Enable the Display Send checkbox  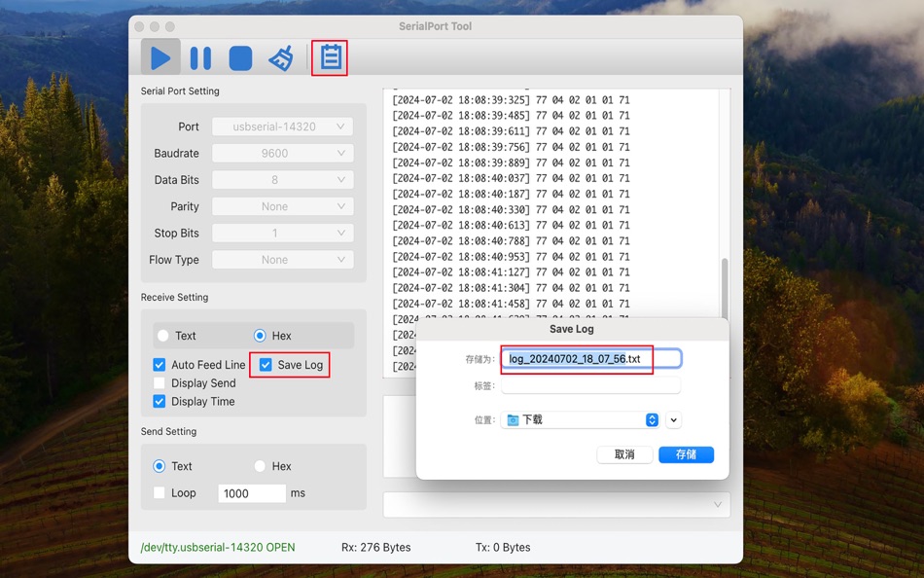(161, 382)
